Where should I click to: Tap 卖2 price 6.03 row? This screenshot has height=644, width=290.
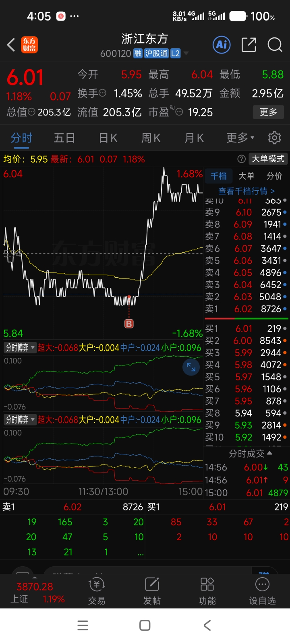(246, 297)
